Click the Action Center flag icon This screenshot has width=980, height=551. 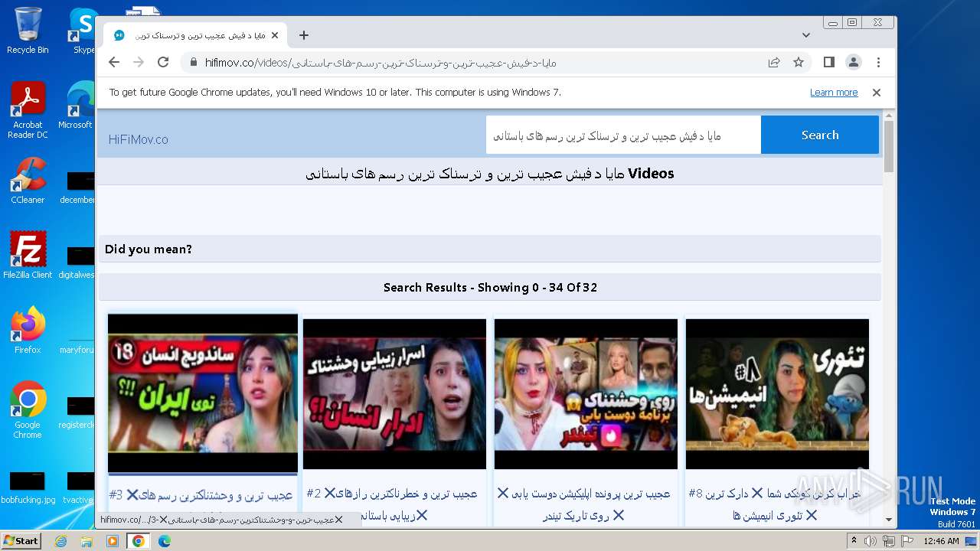pos(907,541)
